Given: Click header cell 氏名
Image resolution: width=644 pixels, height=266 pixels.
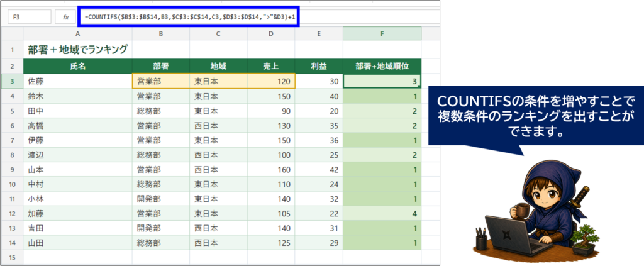Looking at the screenshot, I should [x=77, y=67].
